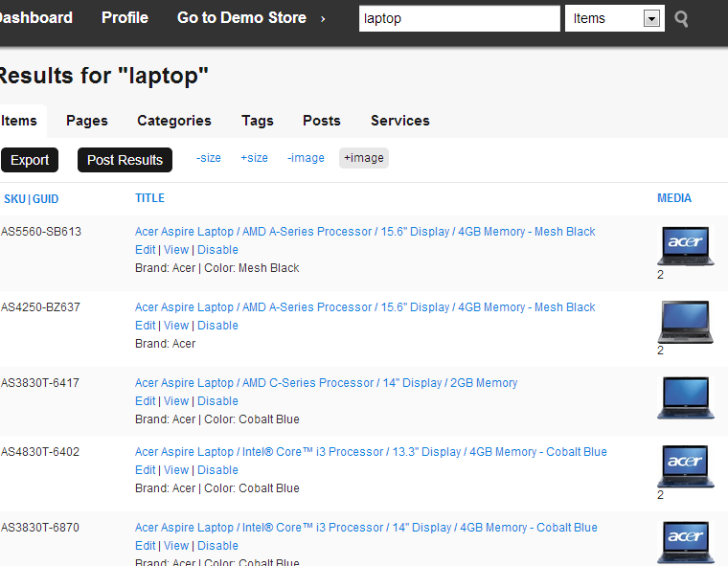Open the Dashboard menu
The image size is (728, 566).
36,17
